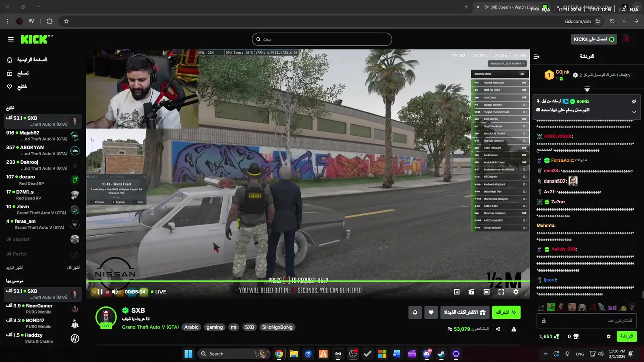Mute the stream volume
Screen dimensions: 644x362
[x=115, y=292]
